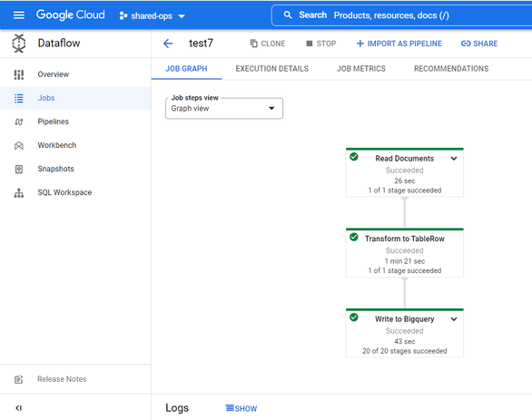This screenshot has width=532, height=420.
Task: Select the Write to Bigquery step
Action: click(x=404, y=333)
